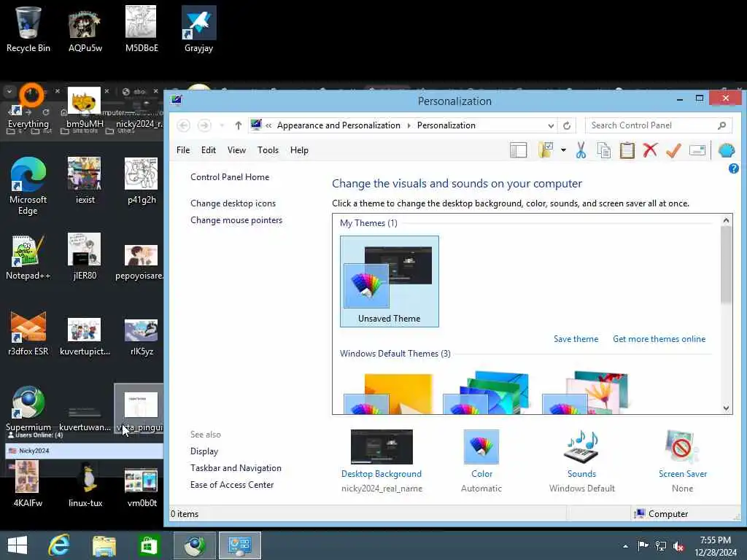Click the Cut scissors toolbar icon
Viewport: 747px width, 560px height.
coord(581,150)
